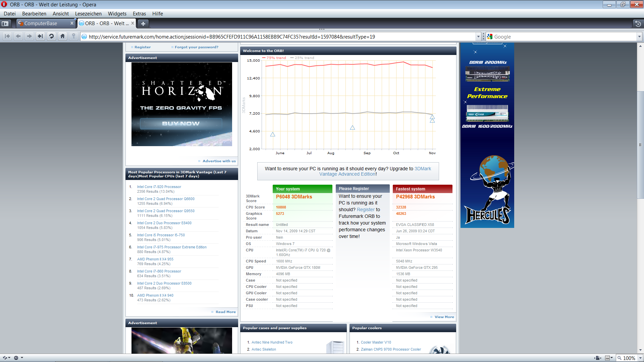Click the Forgot your password link
This screenshot has height=362, width=644.
point(196,47)
